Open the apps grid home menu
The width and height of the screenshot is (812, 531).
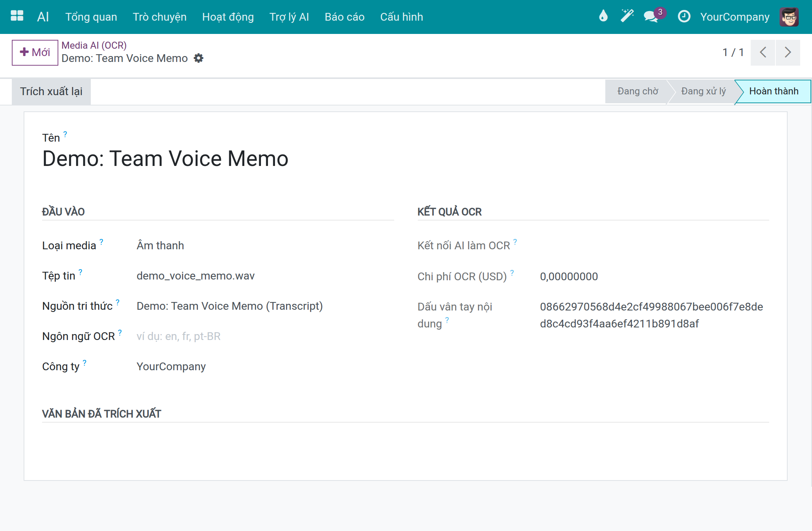[17, 16]
